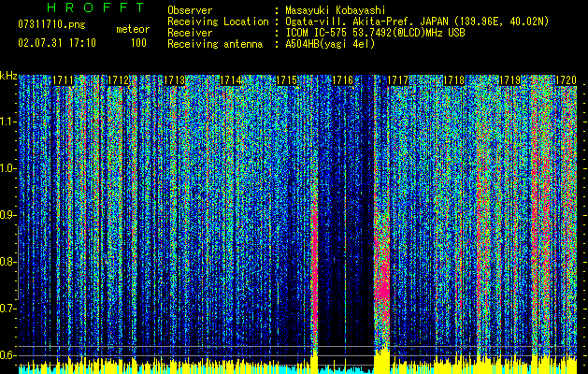Click the 0.8 kHz axis tick label
The width and height of the screenshot is (588, 374).
pos(7,262)
